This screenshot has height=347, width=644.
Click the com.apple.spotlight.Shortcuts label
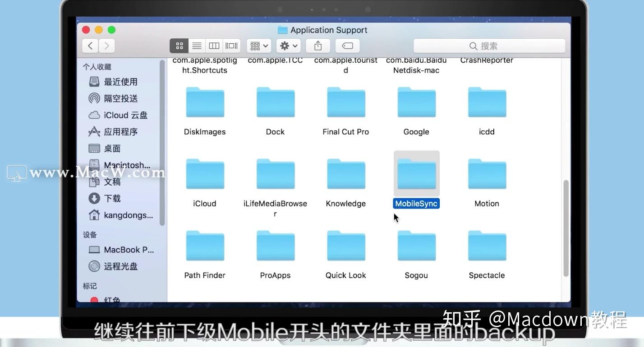(205, 65)
